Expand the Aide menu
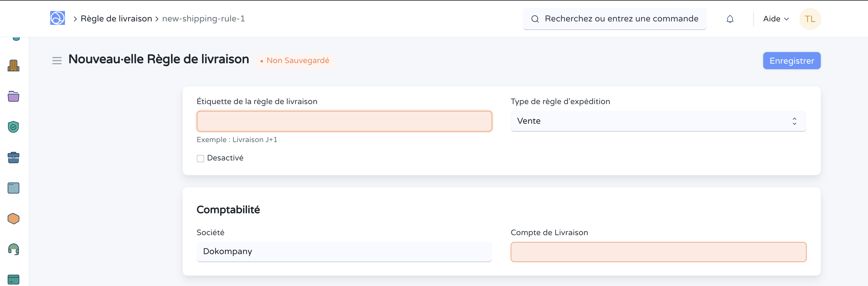868x286 pixels. 775,19
